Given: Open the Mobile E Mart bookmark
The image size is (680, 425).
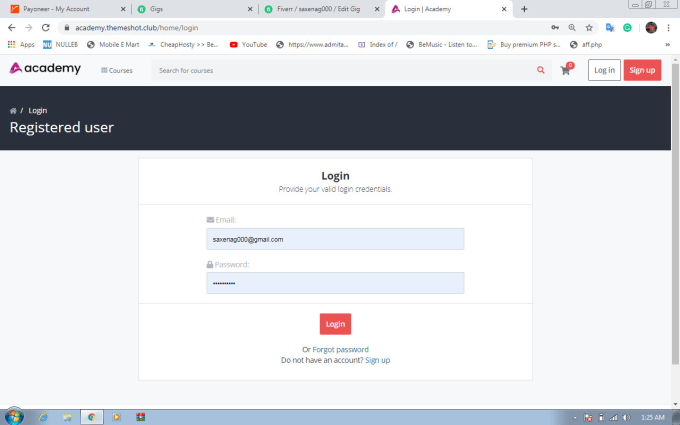Looking at the screenshot, I should (x=113, y=45).
